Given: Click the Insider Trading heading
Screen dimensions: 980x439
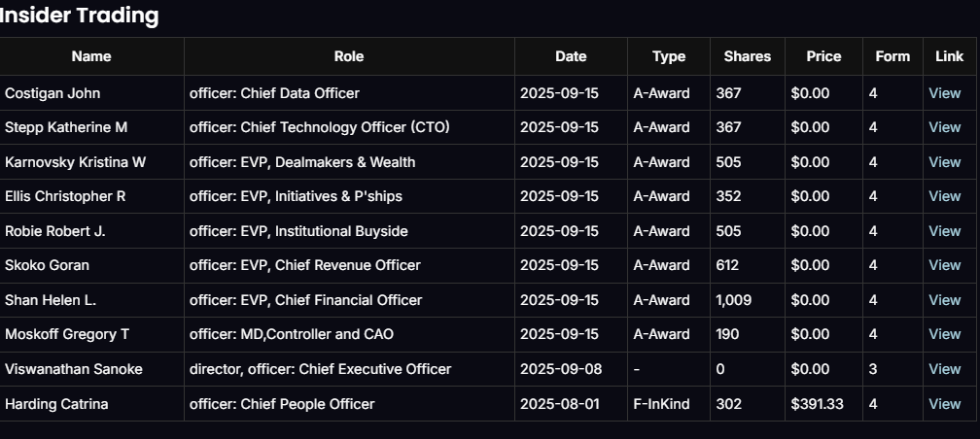Looking at the screenshot, I should point(80,16).
